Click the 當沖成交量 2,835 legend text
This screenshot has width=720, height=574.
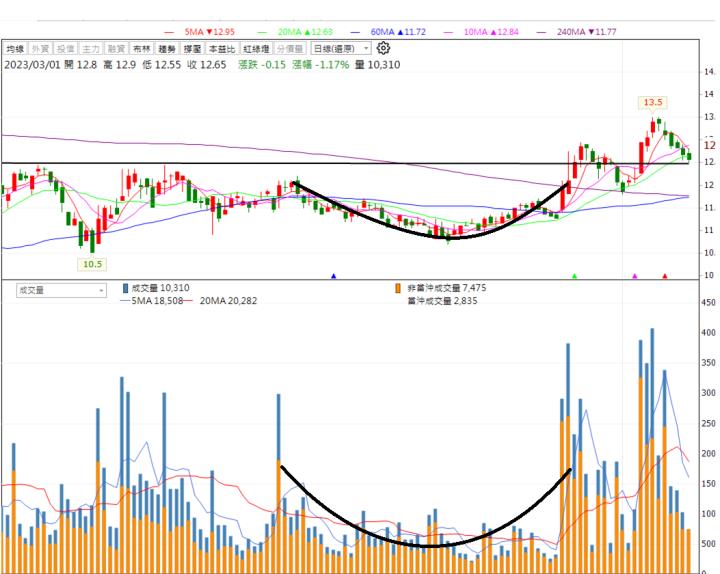pos(442,301)
